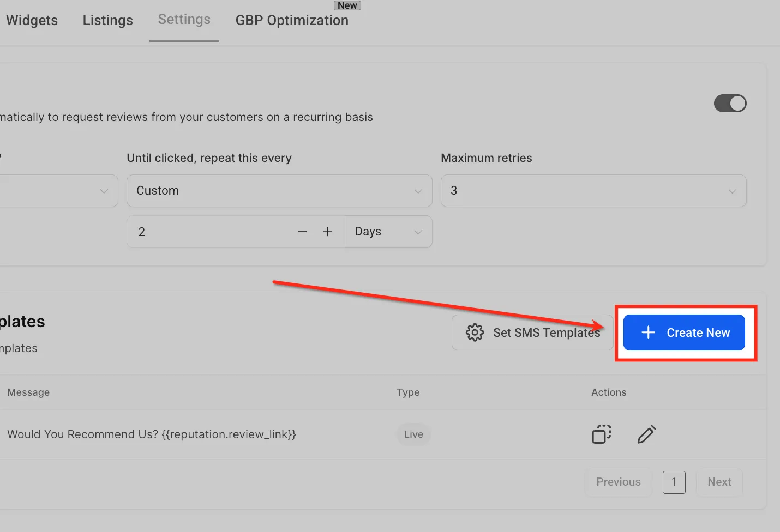Click the Set SMS Templates button
Image resolution: width=780 pixels, height=532 pixels.
[x=532, y=332]
